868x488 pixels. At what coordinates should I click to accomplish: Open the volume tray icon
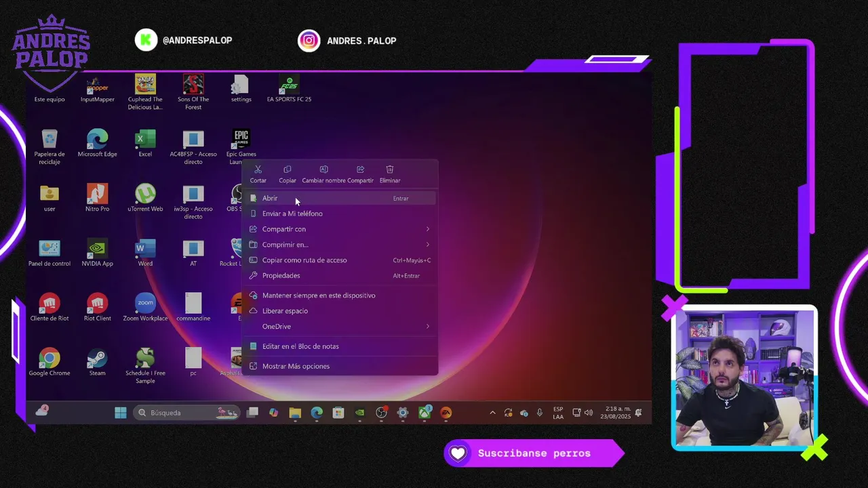coord(588,413)
